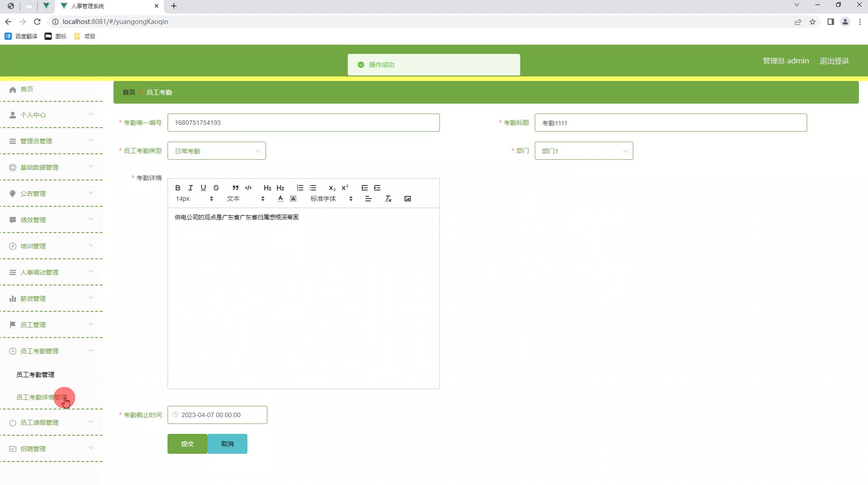This screenshot has width=868, height=485.
Task: Clear text formatting in the editor
Action: pos(388,199)
